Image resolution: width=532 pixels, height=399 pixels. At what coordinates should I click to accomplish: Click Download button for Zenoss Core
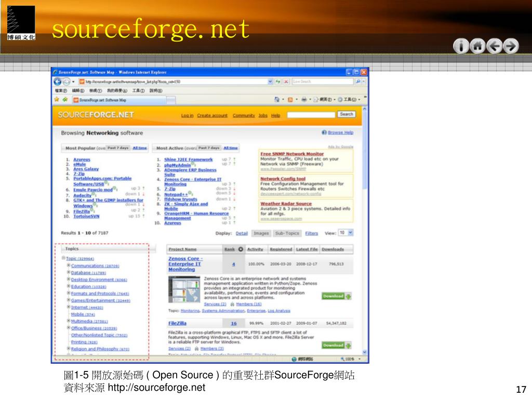[337, 296]
